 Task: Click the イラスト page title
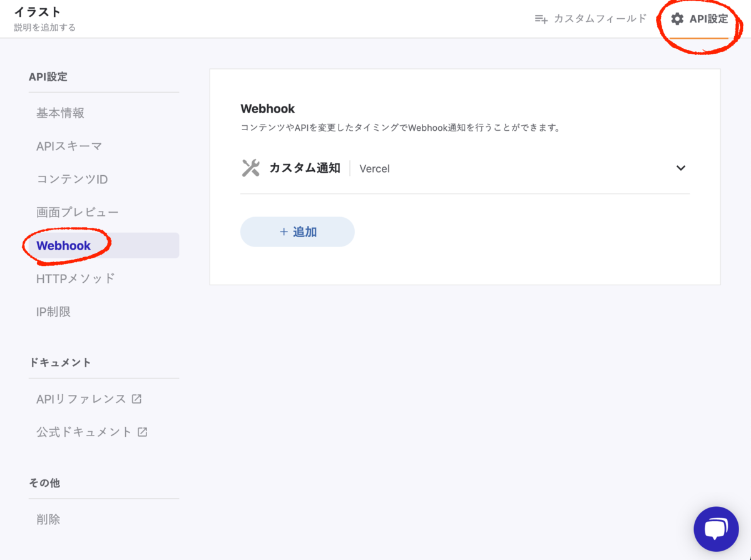point(38,12)
